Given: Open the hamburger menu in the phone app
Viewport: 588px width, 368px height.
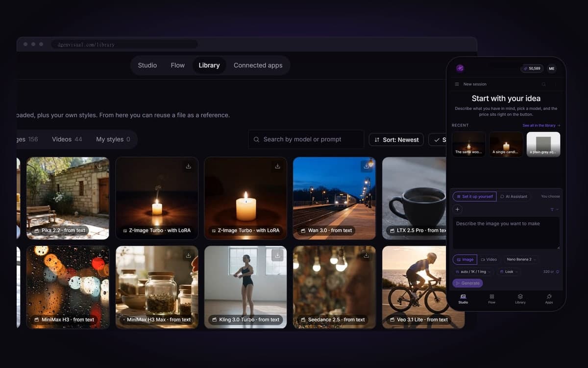Looking at the screenshot, I should (x=457, y=84).
